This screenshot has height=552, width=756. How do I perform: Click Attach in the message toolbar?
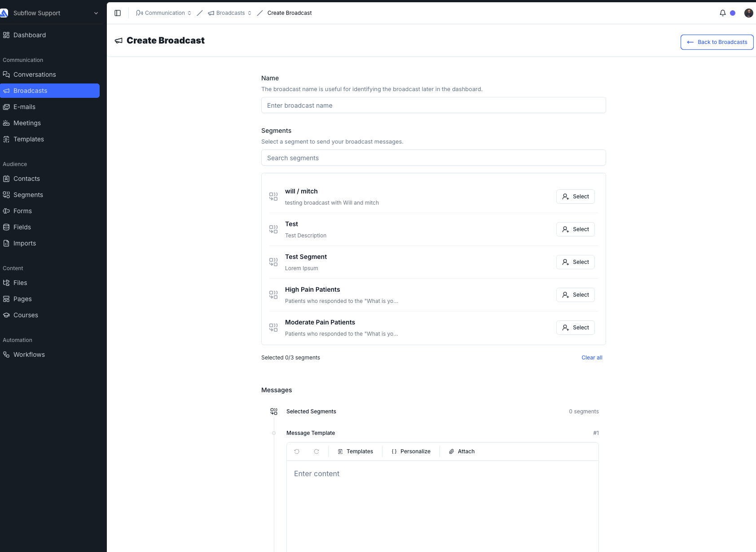[x=462, y=451]
